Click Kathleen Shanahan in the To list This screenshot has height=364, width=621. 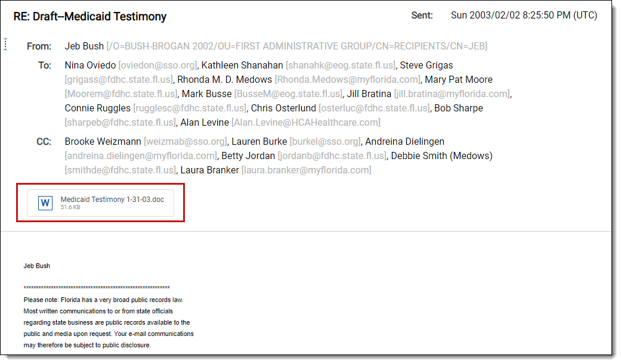coord(243,65)
